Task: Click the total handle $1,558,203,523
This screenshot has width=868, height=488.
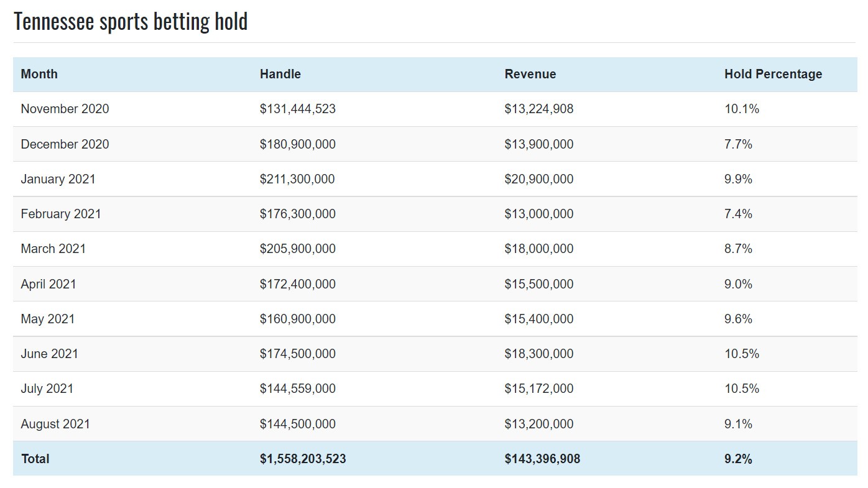Action: click(303, 459)
